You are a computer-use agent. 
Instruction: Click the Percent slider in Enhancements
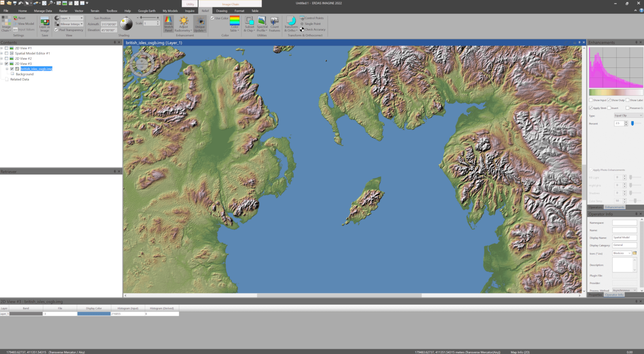click(633, 124)
